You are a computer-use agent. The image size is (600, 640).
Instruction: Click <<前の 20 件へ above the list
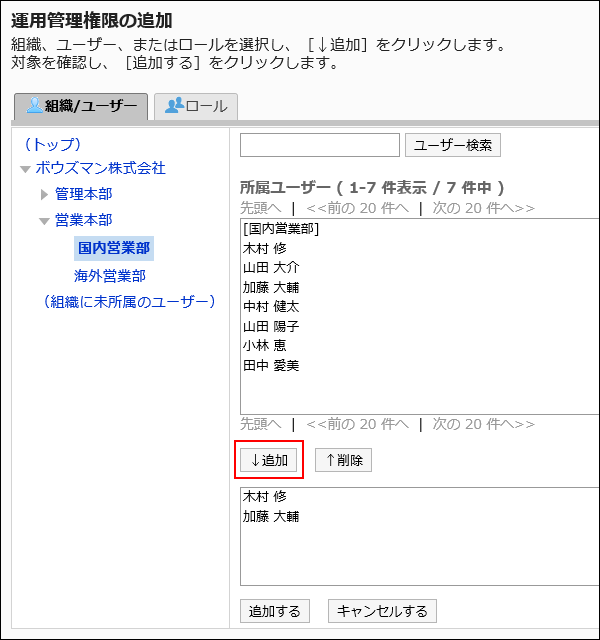point(358,208)
